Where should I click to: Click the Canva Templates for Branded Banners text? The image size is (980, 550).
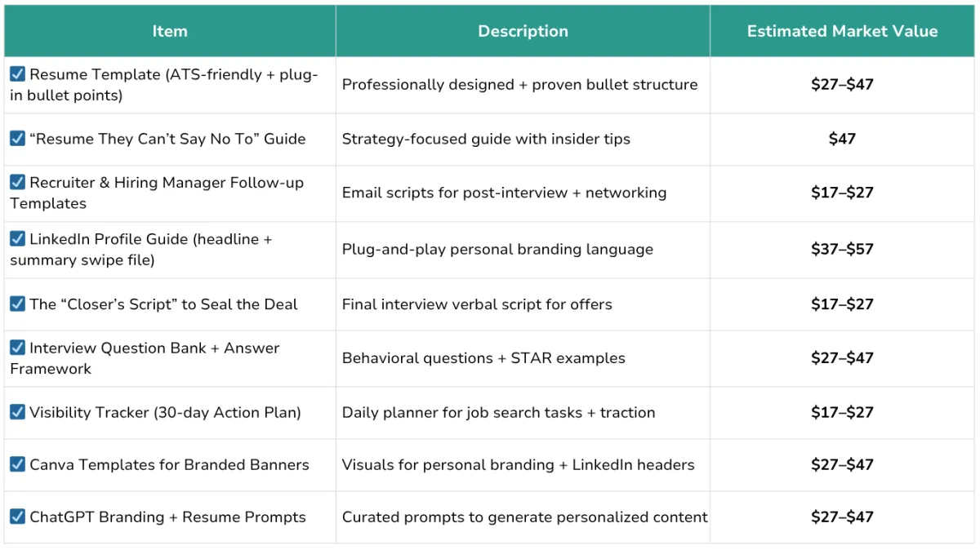(x=169, y=464)
